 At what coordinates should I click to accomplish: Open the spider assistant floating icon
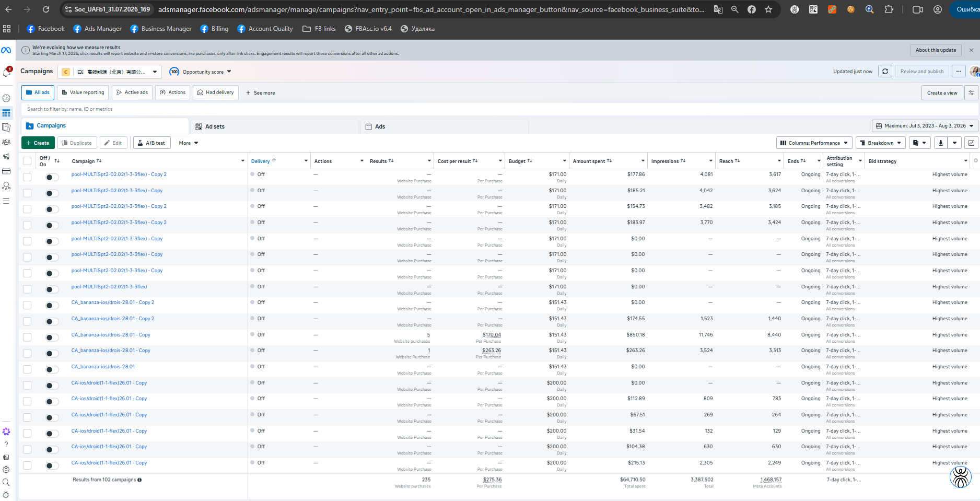click(x=960, y=477)
